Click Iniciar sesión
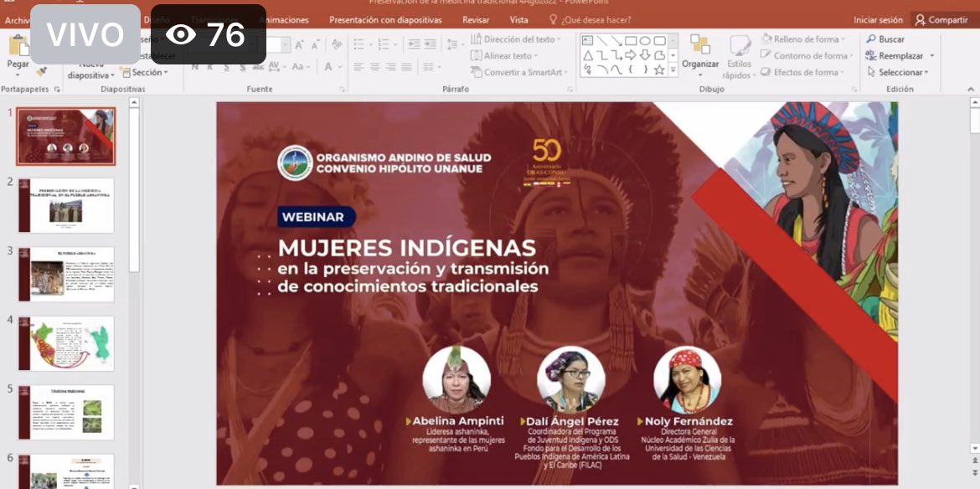 tap(878, 20)
